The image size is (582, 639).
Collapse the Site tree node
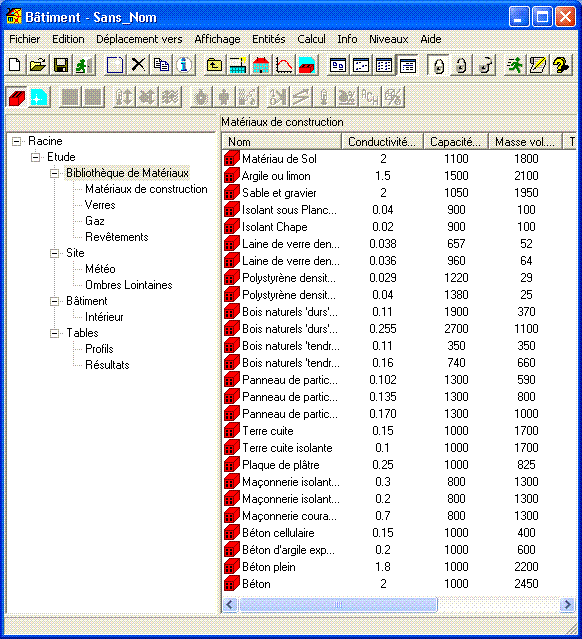click(54, 253)
